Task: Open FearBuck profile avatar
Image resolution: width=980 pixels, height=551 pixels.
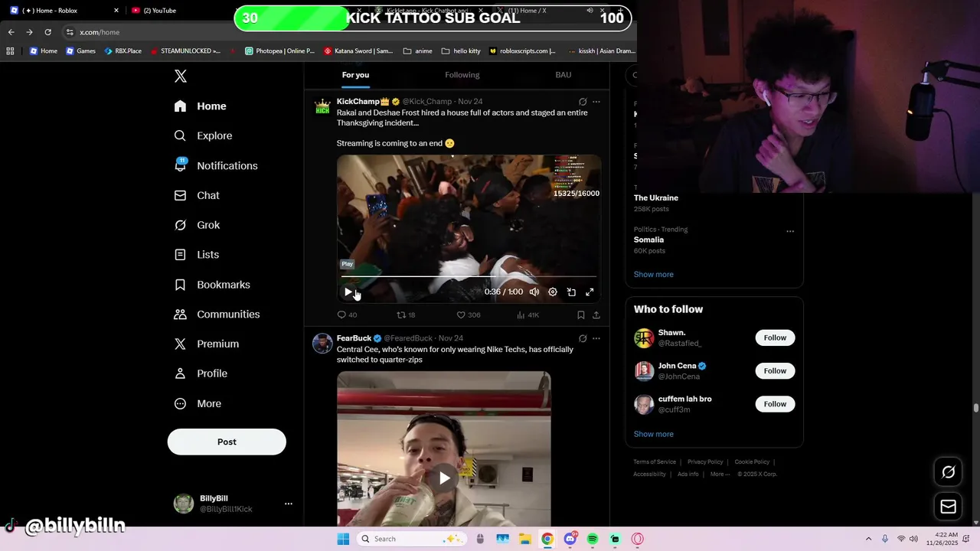Action: [x=322, y=344]
